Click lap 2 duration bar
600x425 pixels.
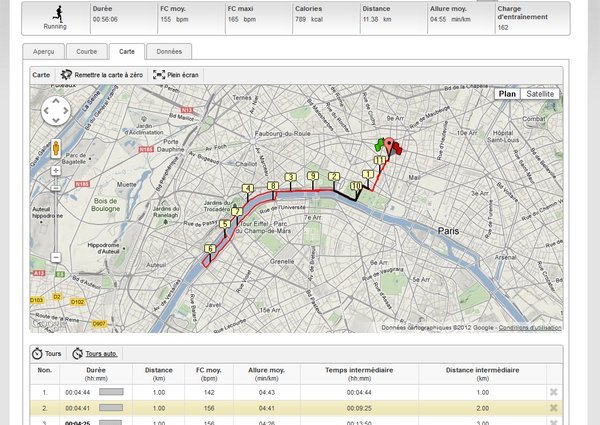[x=111, y=408]
